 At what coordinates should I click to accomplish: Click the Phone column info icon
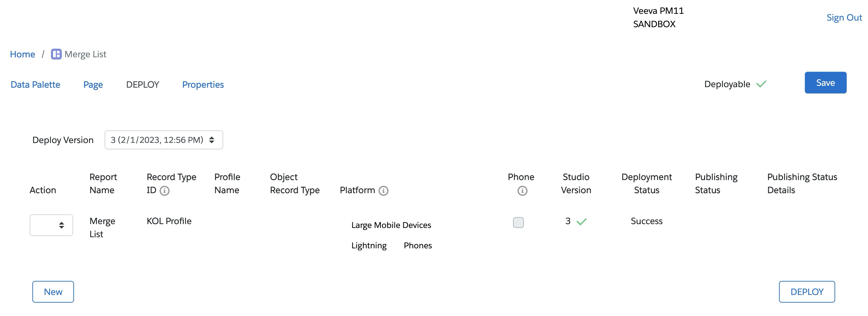pos(522,191)
